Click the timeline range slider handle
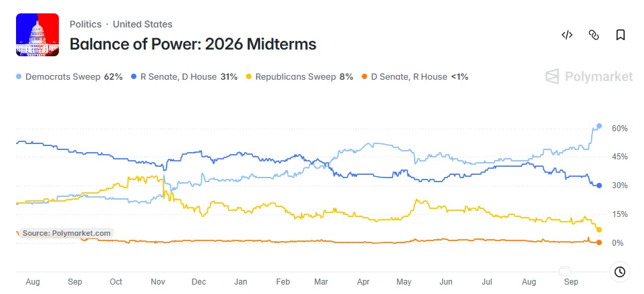The width and height of the screenshot is (644, 294). point(565,271)
